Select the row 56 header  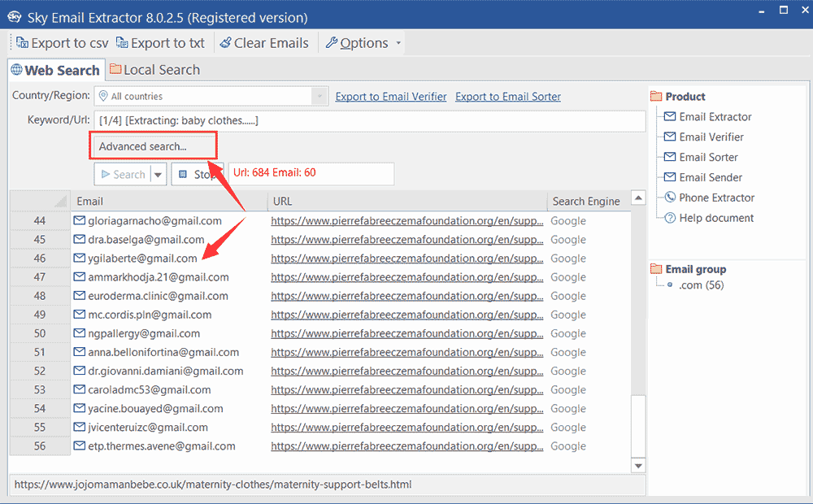tap(40, 446)
